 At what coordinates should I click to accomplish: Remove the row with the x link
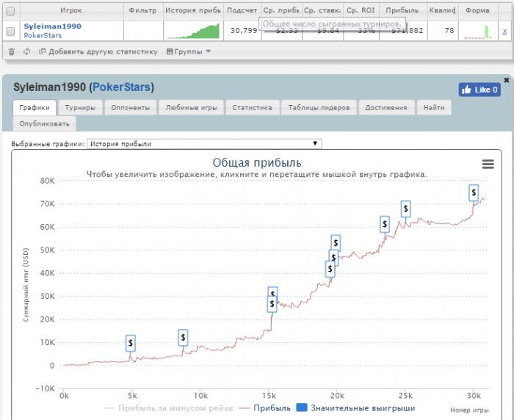pyautogui.click(x=504, y=31)
